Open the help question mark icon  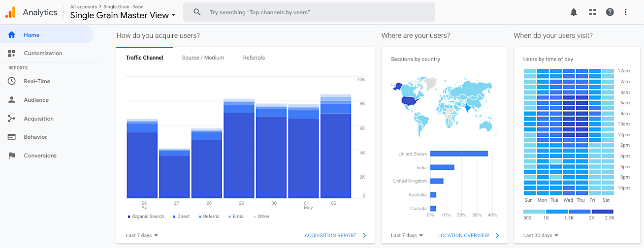tap(610, 12)
